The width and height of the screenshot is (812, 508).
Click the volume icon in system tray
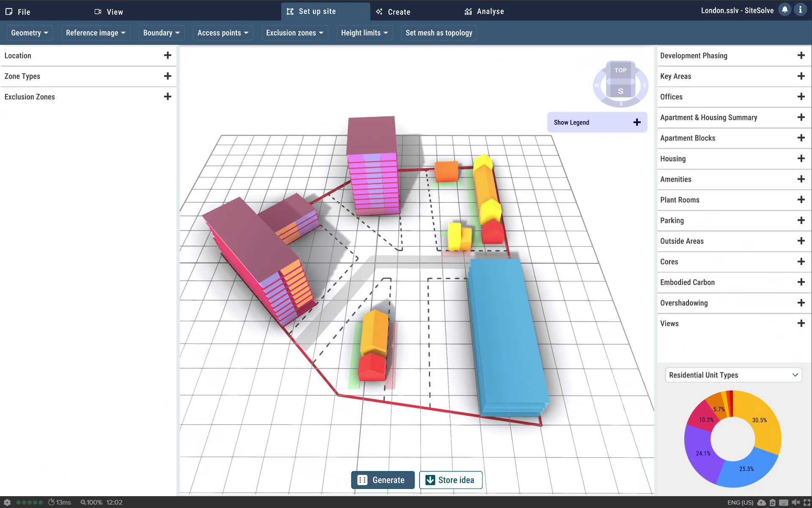(x=795, y=502)
